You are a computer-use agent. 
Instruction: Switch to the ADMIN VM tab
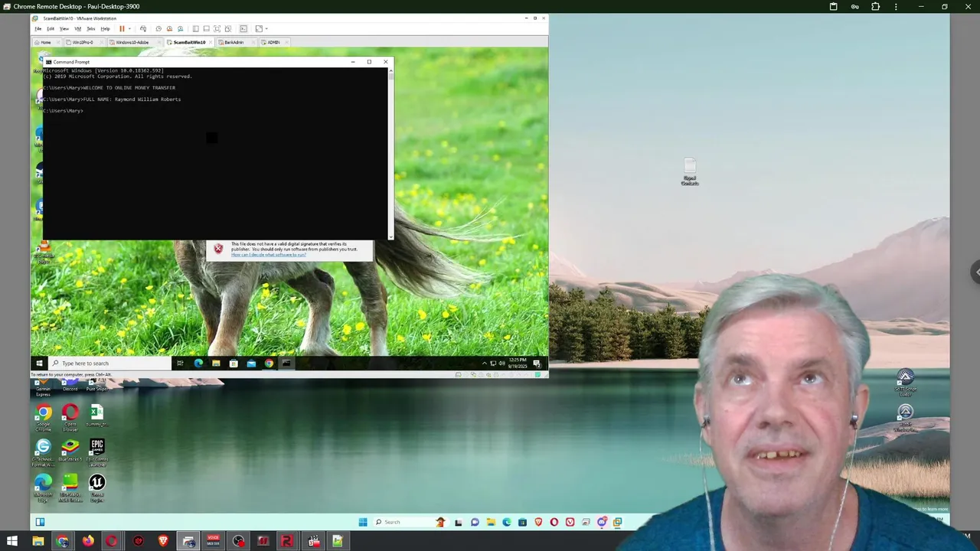click(x=273, y=42)
